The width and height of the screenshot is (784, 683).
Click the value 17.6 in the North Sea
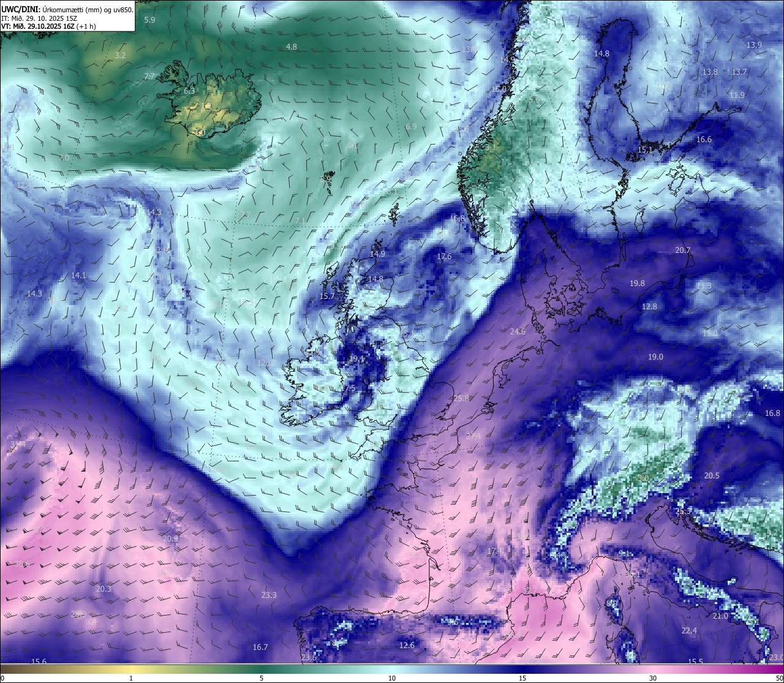(x=444, y=257)
